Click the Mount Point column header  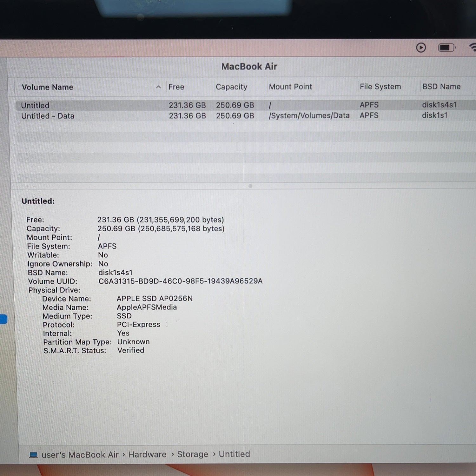coord(290,87)
